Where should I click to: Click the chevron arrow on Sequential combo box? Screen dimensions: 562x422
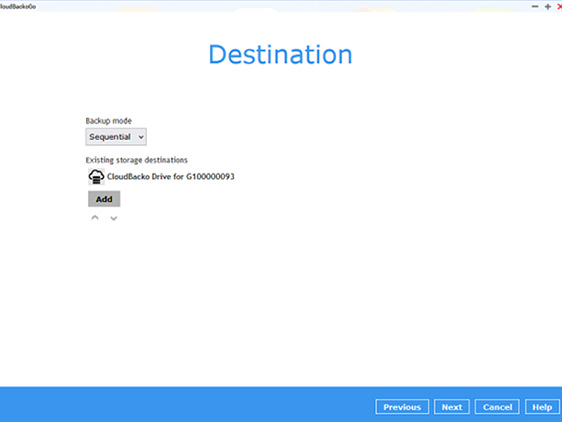[141, 137]
